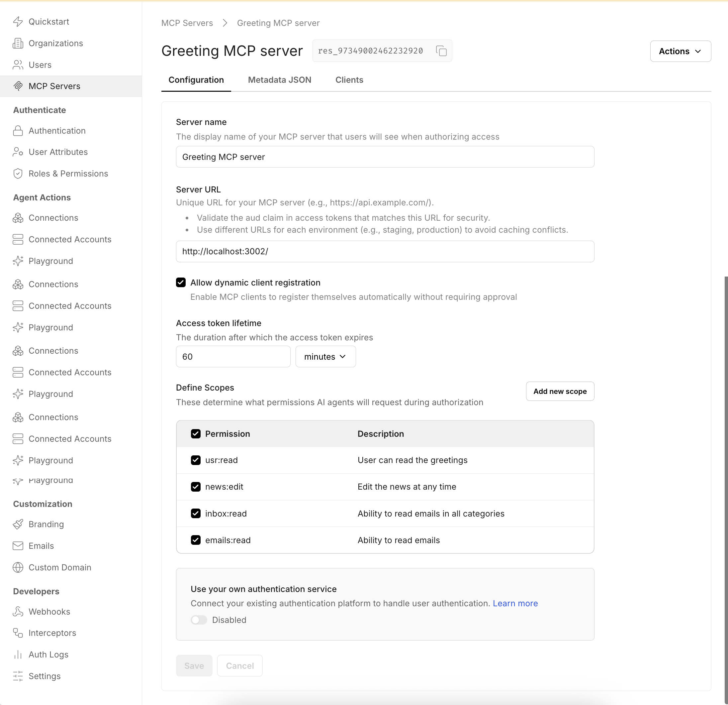Screen dimensions: 728x705
Task: Edit the Server URL field
Action: pyautogui.click(x=385, y=251)
